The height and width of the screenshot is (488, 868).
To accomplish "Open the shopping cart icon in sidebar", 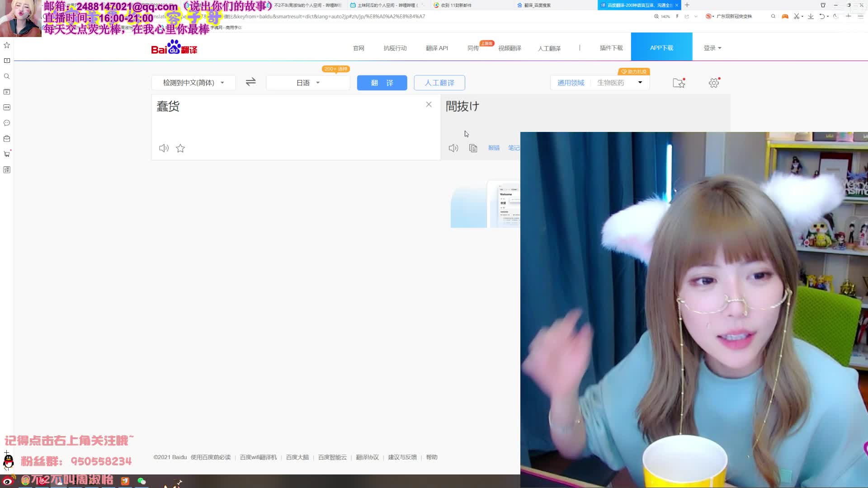I will [7, 154].
